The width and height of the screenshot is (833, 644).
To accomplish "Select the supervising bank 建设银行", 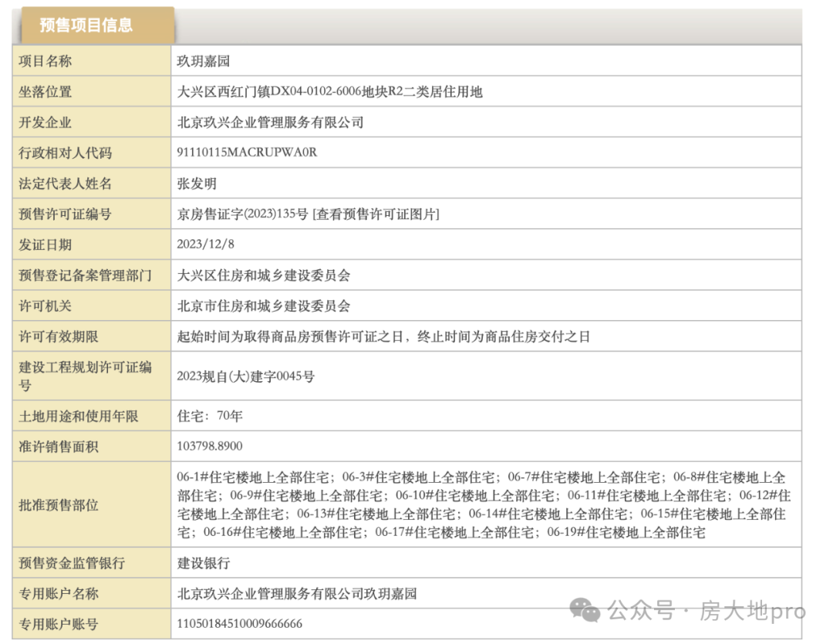I will [204, 563].
